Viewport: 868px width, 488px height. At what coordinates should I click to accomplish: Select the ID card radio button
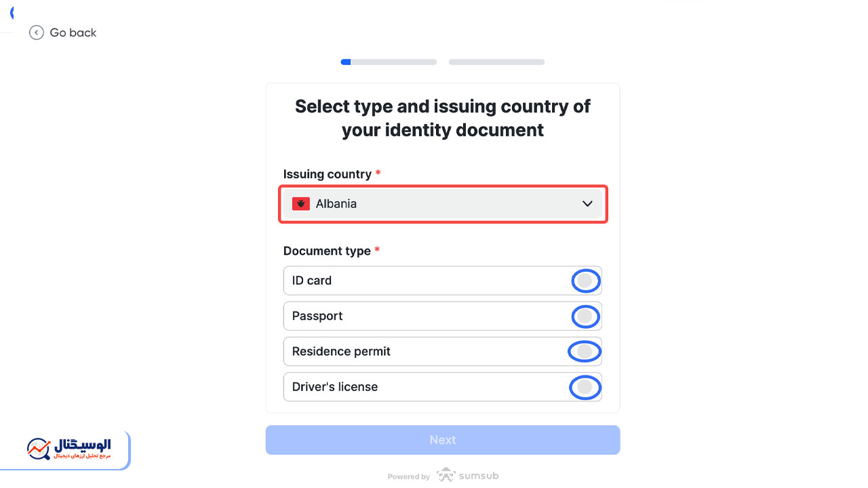(585, 281)
